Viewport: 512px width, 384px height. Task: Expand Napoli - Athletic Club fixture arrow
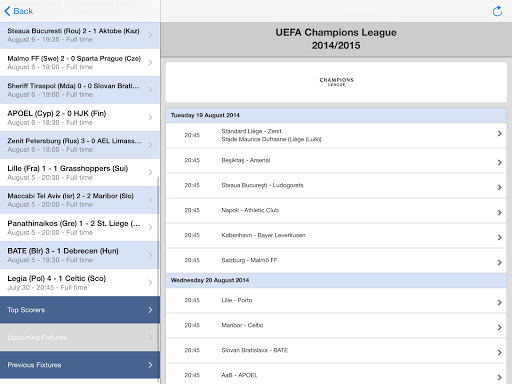tap(499, 212)
